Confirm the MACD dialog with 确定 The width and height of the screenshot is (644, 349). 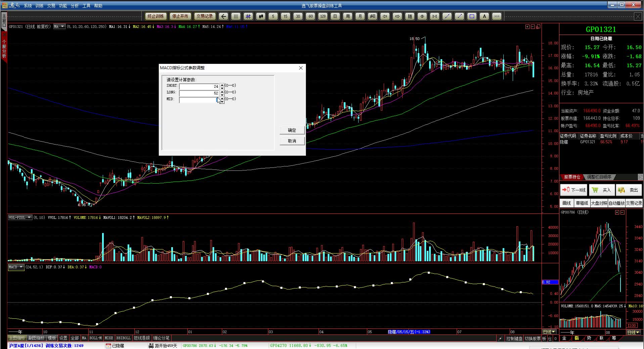tap(292, 130)
